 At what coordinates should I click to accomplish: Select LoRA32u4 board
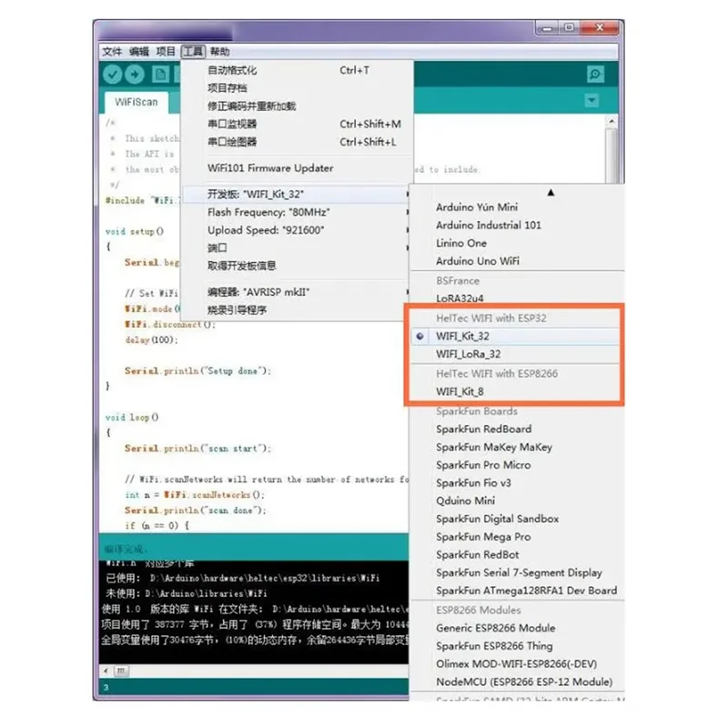(517, 298)
